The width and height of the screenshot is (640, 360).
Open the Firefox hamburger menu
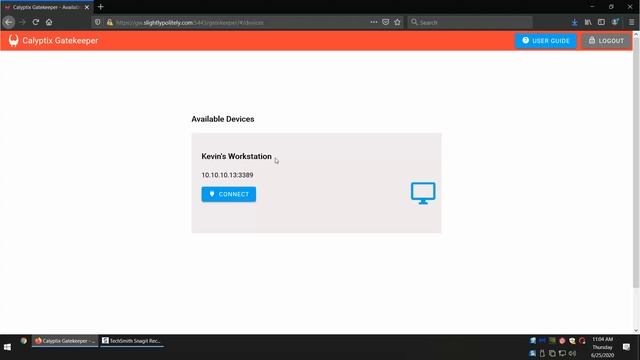pyautogui.click(x=631, y=22)
